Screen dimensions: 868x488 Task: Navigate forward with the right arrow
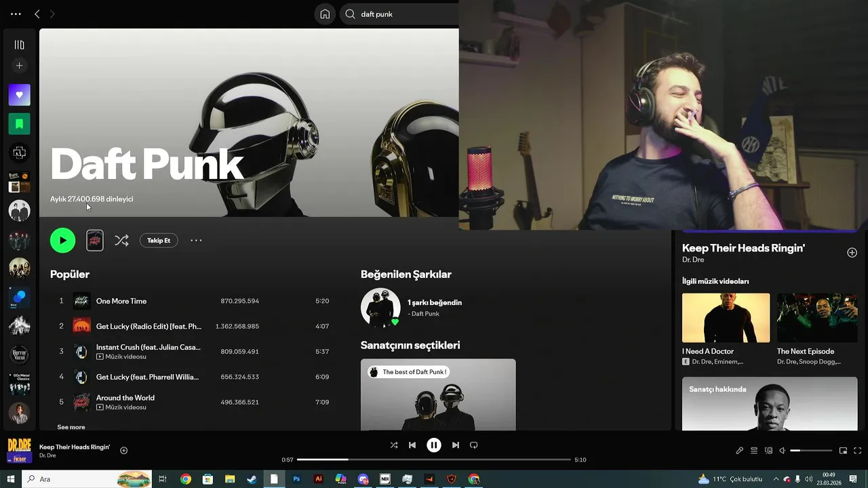click(x=52, y=14)
